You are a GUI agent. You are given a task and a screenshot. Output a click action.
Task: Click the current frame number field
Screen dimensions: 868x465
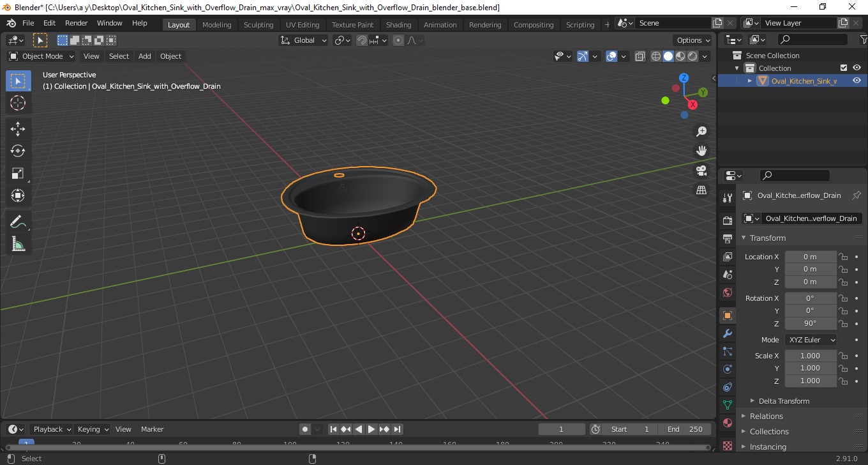562,429
